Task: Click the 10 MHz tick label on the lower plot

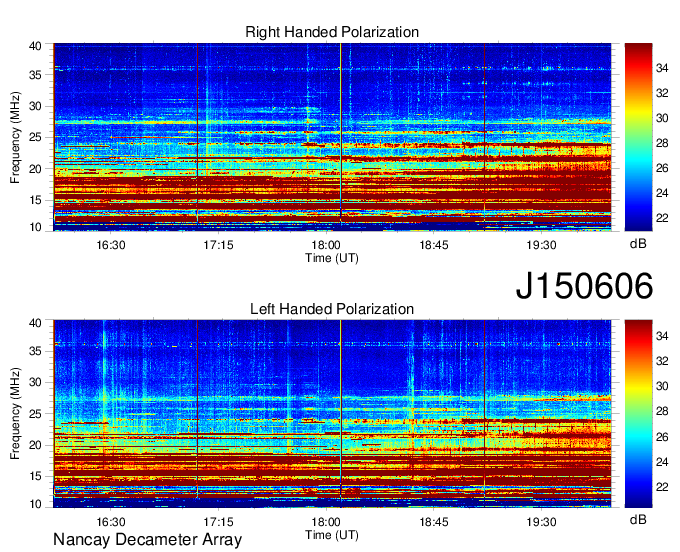Action: point(35,504)
